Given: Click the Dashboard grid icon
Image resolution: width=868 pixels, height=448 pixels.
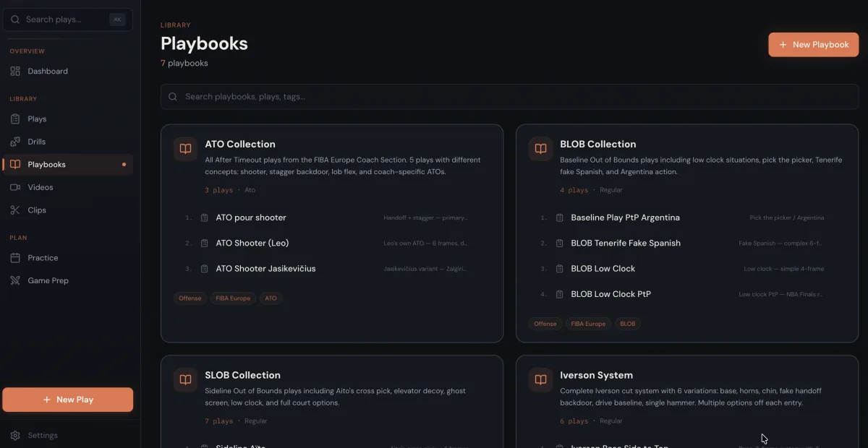Looking at the screenshot, I should [15, 71].
